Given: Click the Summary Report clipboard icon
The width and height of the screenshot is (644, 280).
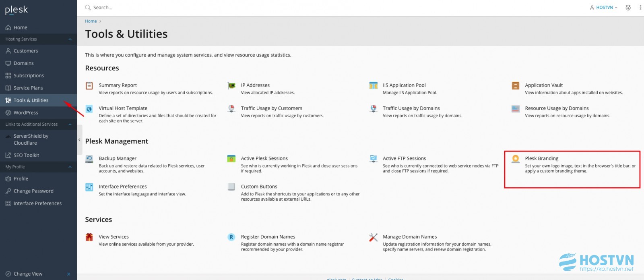Looking at the screenshot, I should (x=89, y=85).
